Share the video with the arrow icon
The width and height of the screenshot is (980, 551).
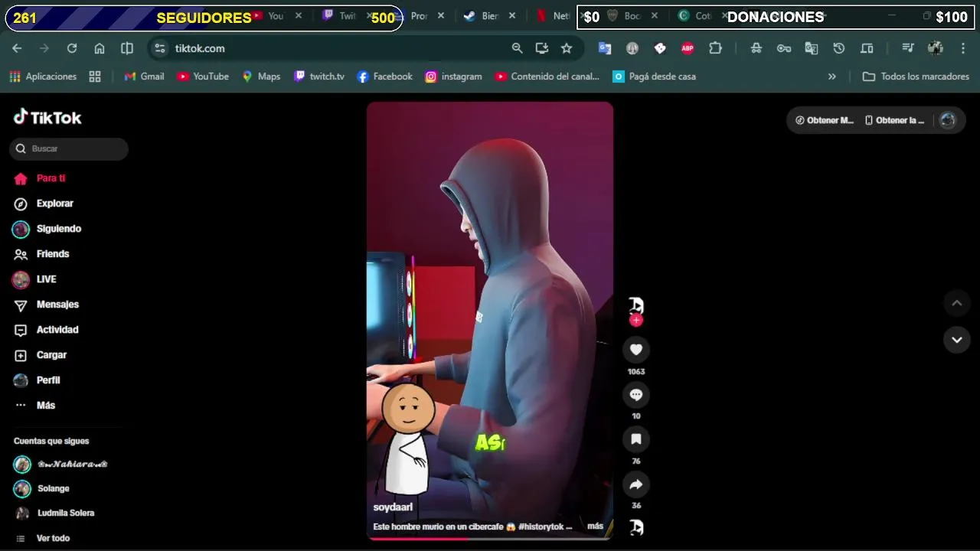635,484
